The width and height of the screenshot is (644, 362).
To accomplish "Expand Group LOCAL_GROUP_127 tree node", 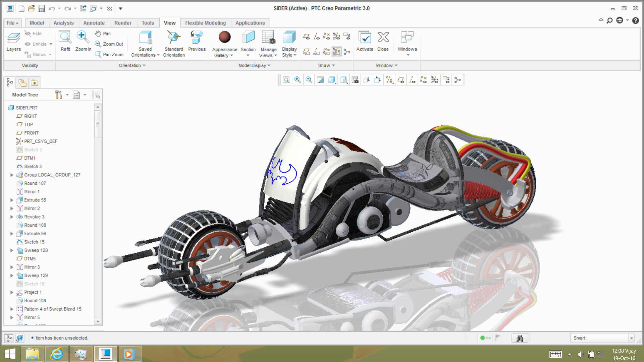I will pos(12,175).
